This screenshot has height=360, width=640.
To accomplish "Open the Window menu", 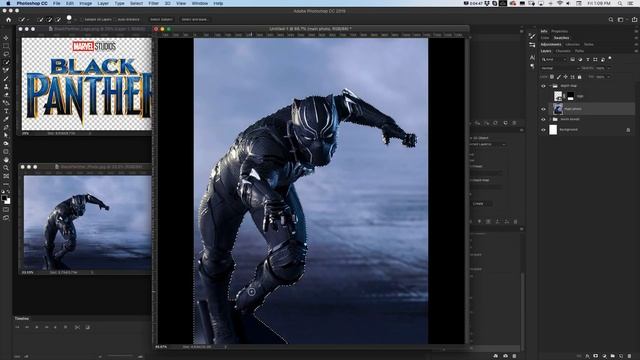I will click(x=200, y=3).
